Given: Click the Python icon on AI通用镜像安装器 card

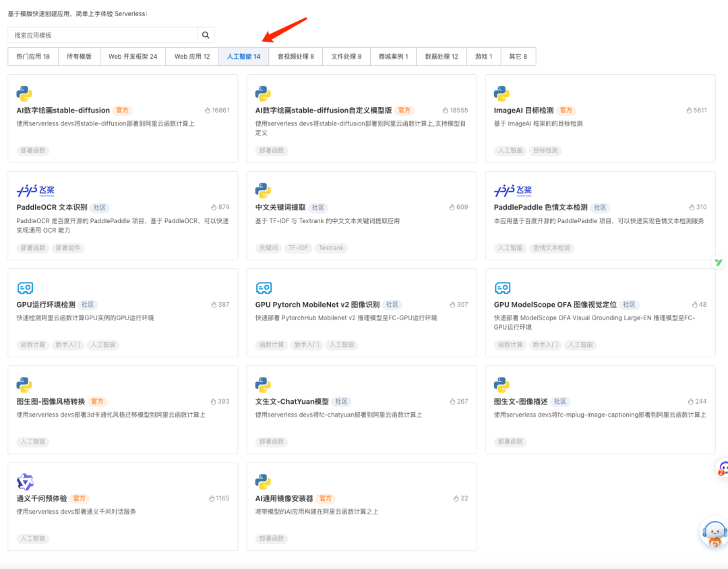Looking at the screenshot, I should (262, 481).
